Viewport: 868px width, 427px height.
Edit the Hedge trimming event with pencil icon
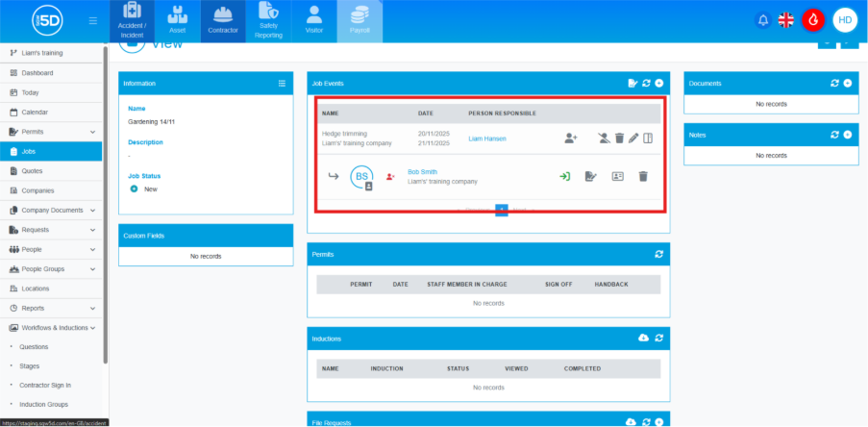click(633, 138)
